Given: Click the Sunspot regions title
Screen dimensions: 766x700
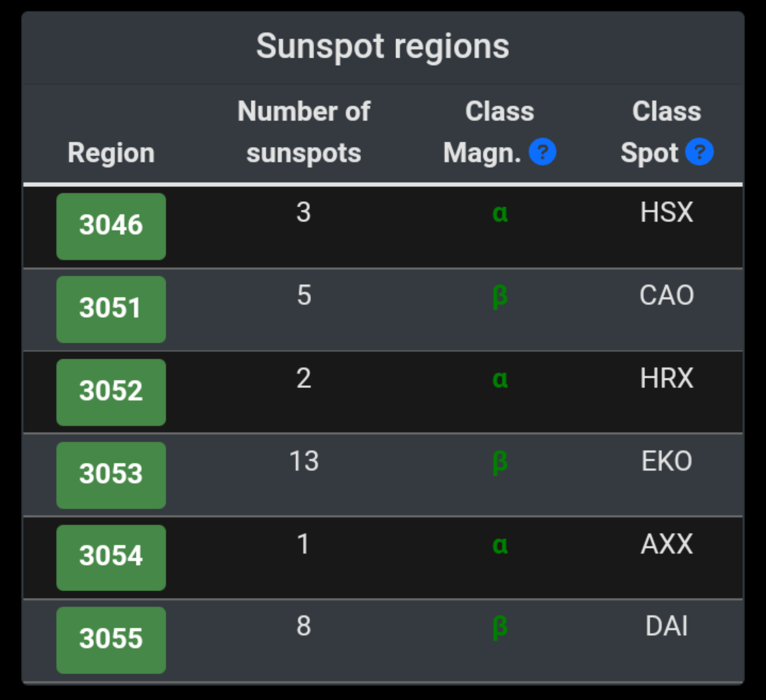Looking at the screenshot, I should pos(383,46).
